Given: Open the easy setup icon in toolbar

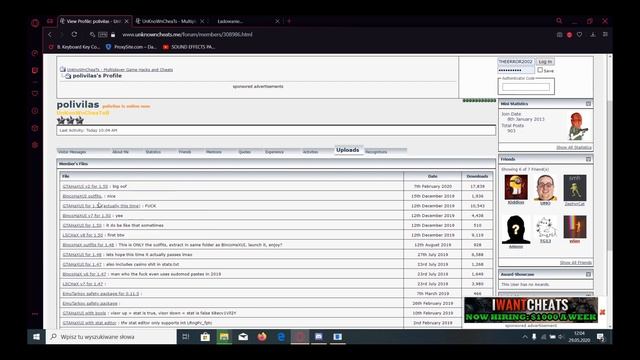Looking at the screenshot, I should (605, 35).
